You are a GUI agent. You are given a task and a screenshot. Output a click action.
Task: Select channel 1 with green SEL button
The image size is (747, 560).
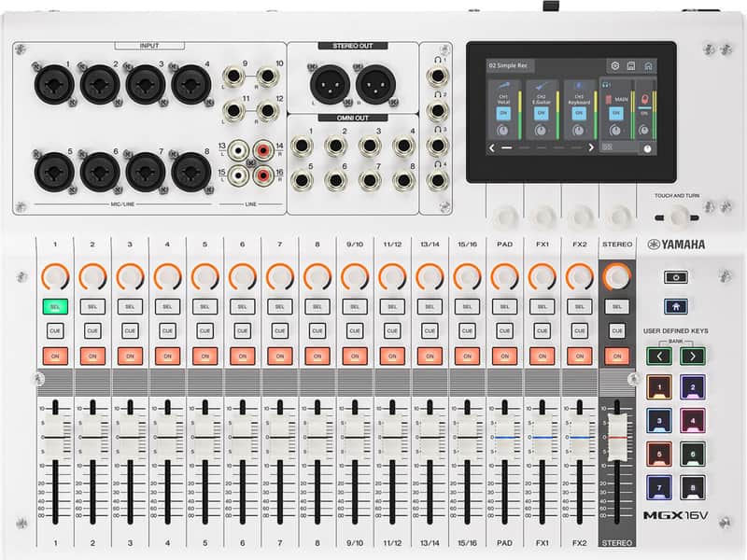(x=55, y=307)
